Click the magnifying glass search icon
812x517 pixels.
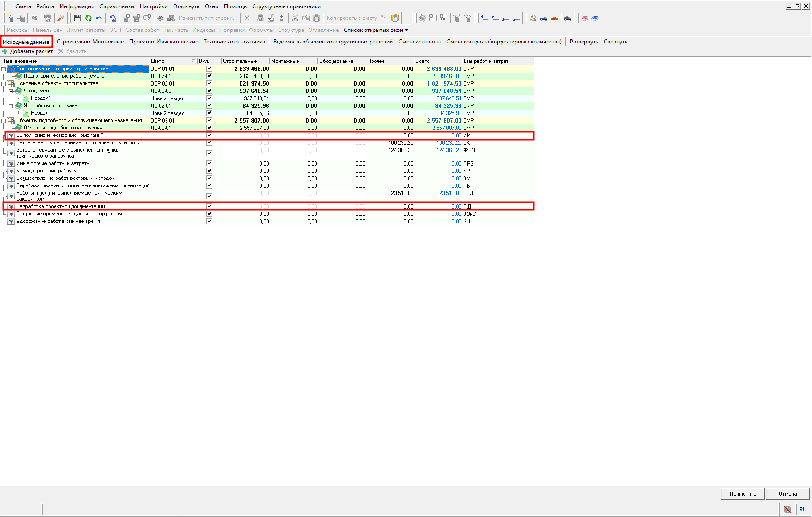coord(61,18)
